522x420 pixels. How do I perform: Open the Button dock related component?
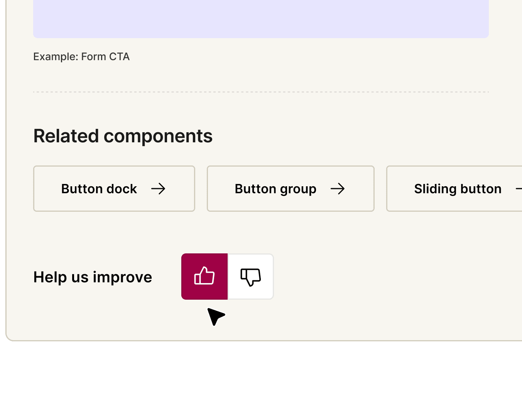tap(114, 189)
